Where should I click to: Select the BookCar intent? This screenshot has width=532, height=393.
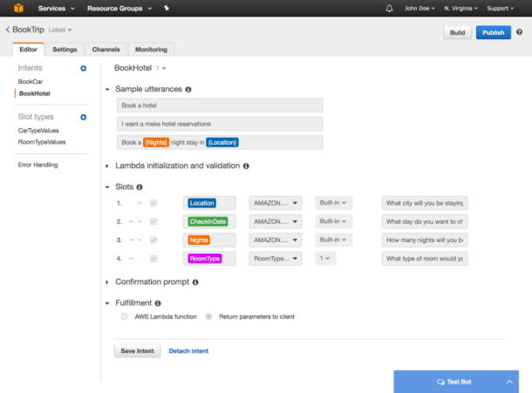point(31,81)
